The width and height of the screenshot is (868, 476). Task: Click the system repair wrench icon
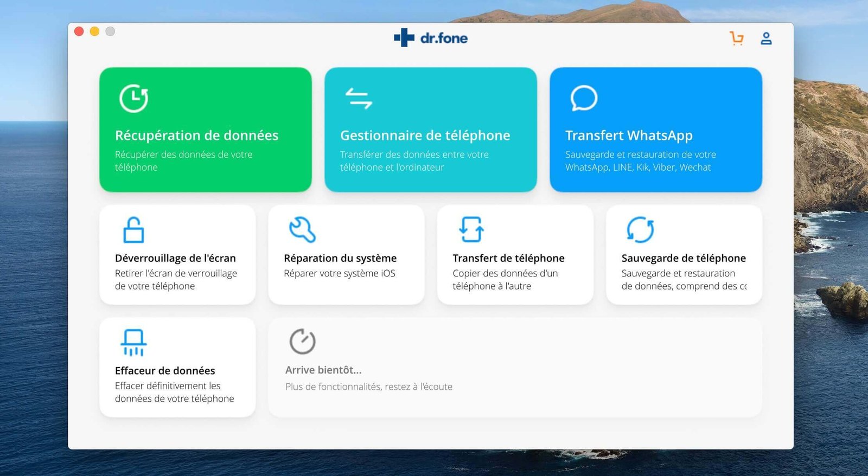pyautogui.click(x=302, y=230)
